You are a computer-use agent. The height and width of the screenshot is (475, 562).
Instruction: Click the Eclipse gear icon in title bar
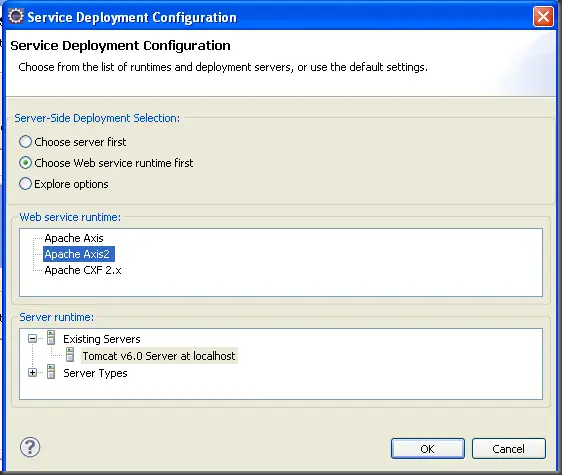(x=16, y=16)
